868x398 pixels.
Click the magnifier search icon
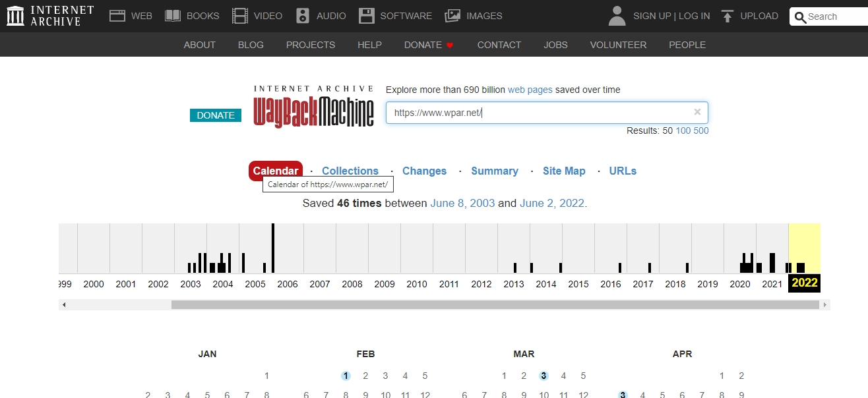(801, 17)
